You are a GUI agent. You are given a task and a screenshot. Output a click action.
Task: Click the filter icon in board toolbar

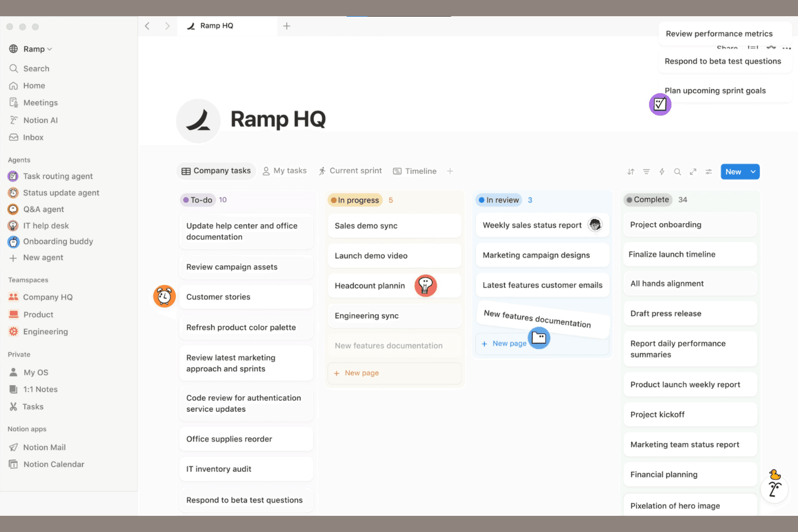coord(646,172)
